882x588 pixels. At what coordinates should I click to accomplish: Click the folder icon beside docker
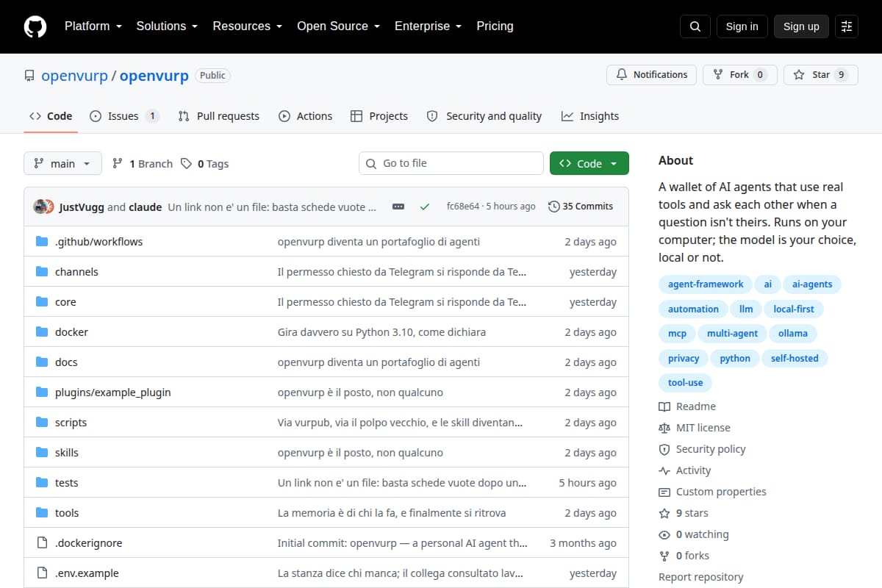click(42, 331)
